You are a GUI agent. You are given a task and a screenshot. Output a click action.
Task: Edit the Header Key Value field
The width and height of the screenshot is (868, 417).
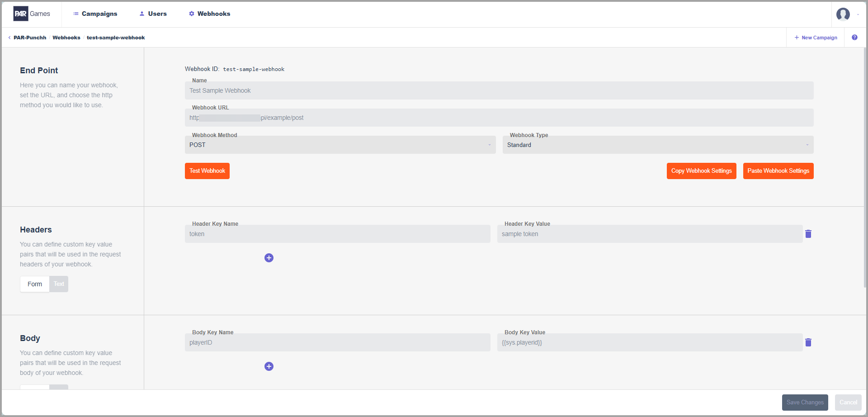[x=650, y=234]
